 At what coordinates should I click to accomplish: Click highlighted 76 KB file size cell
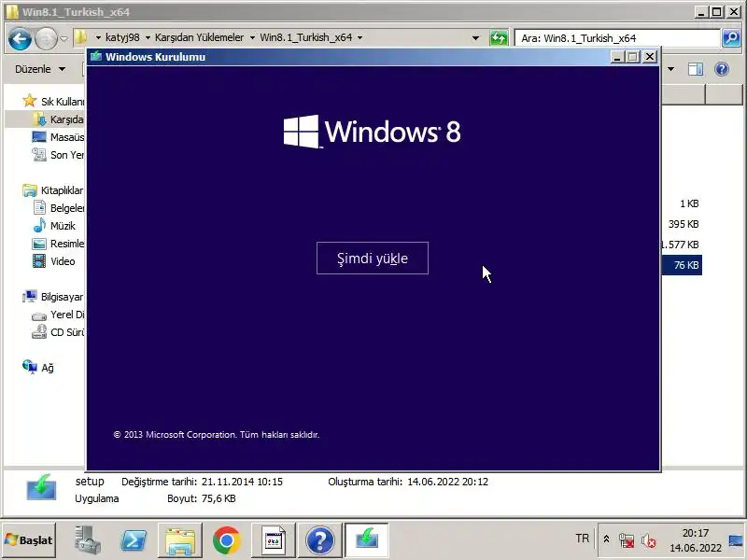(x=682, y=265)
